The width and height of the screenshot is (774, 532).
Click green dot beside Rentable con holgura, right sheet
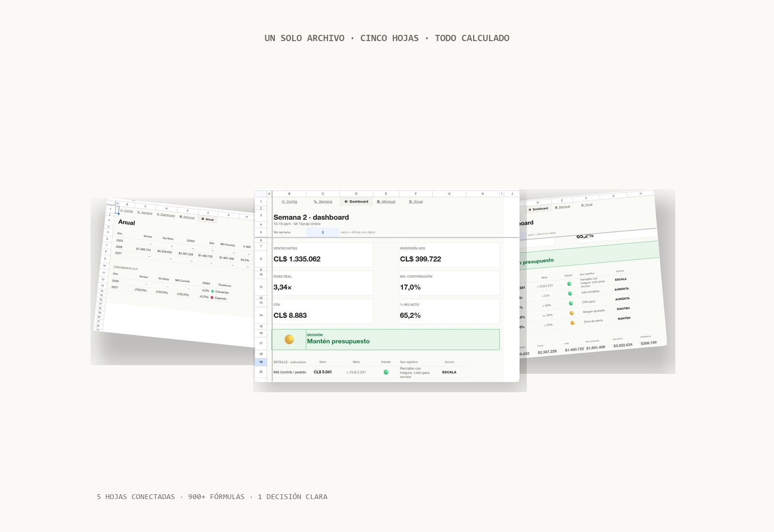(x=569, y=284)
